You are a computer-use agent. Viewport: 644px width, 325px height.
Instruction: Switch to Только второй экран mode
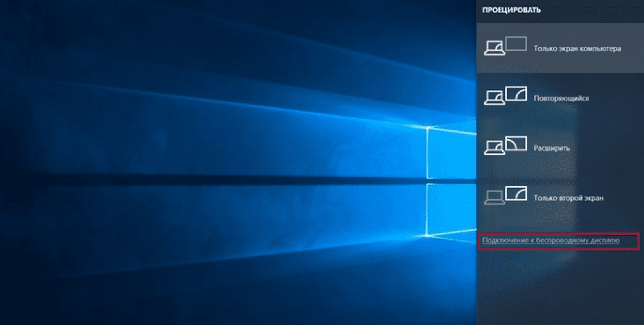(x=568, y=198)
